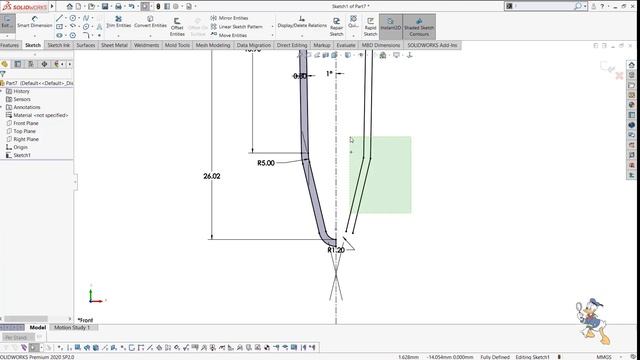Select Annotations in the feature tree
Viewport: 640px width, 360px height.
pyautogui.click(x=27, y=107)
